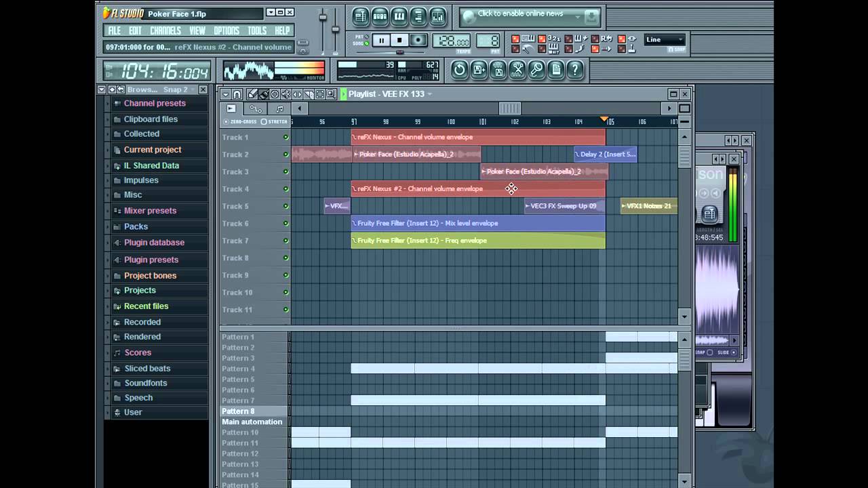The width and height of the screenshot is (868, 488).
Task: Choose the Select tool in Playlist
Action: pyautogui.click(x=320, y=94)
